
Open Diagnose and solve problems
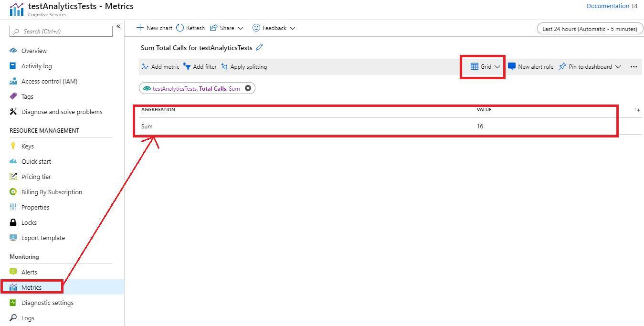coord(62,112)
